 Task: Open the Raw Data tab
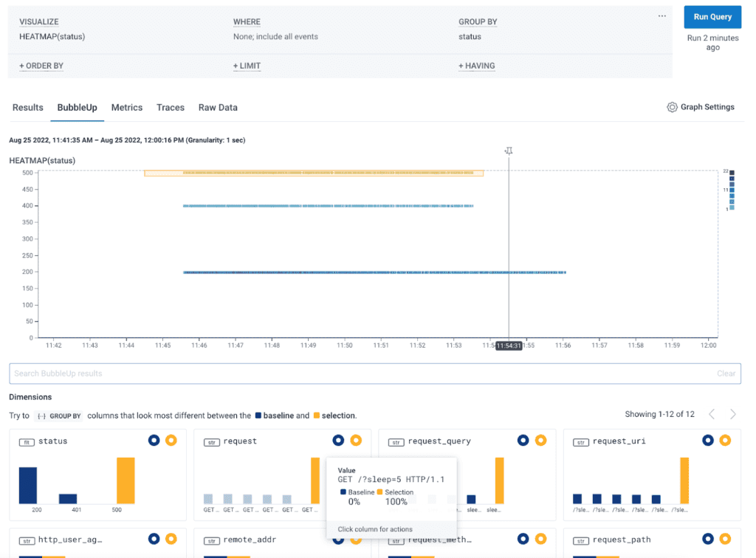(218, 107)
